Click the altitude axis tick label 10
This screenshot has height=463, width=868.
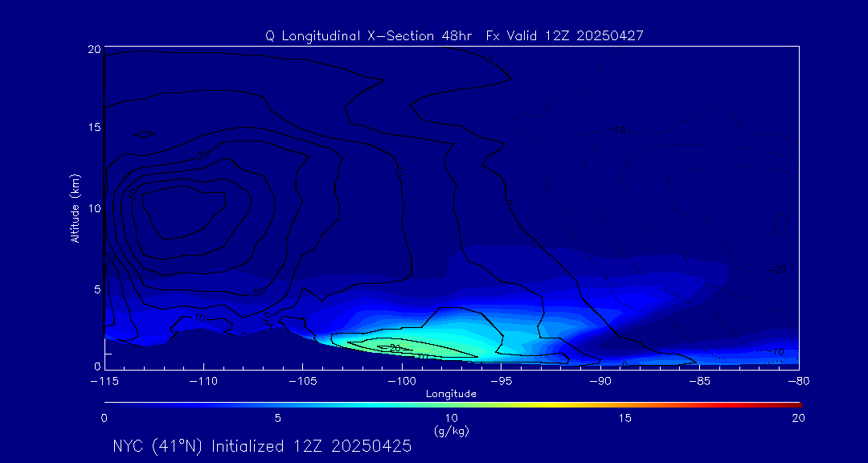(x=94, y=208)
